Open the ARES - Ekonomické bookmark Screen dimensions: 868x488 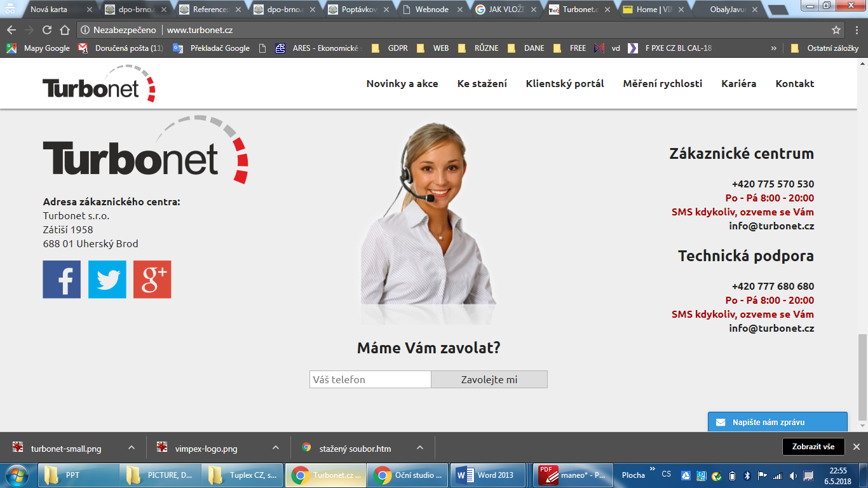[318, 48]
